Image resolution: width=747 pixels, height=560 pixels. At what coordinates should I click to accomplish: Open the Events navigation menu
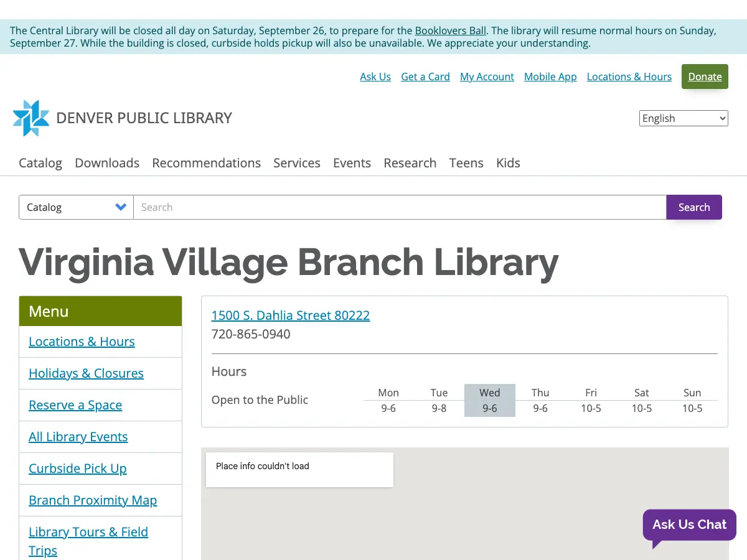click(x=352, y=163)
